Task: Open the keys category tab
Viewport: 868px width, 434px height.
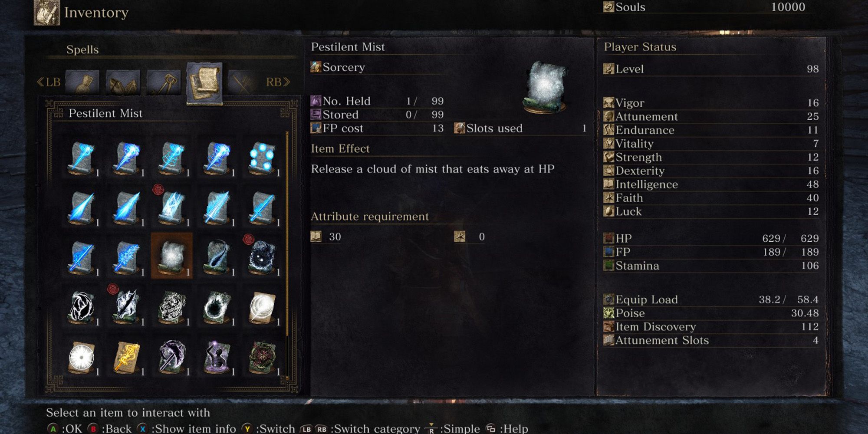Action: (x=164, y=82)
